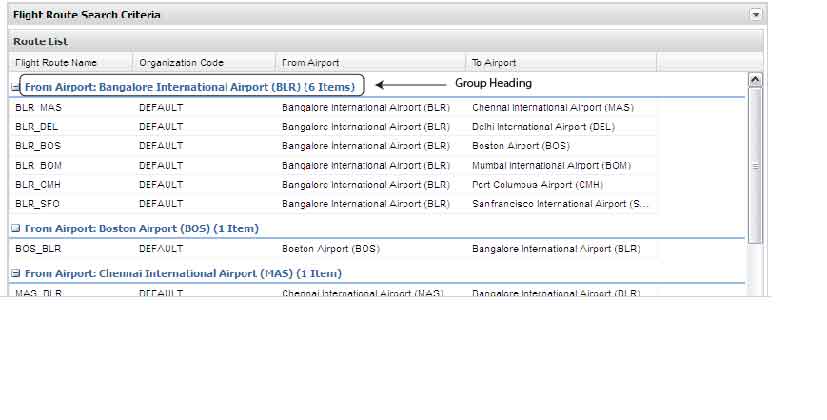The height and width of the screenshot is (420, 827).
Task: Sort by Flight Route Name column
Action: click(70, 62)
